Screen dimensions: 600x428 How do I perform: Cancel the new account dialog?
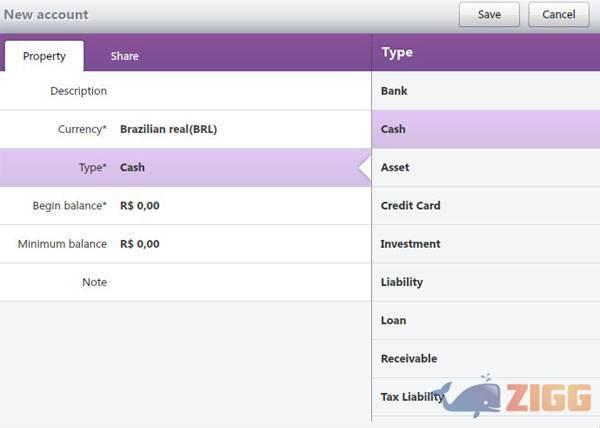pyautogui.click(x=558, y=15)
